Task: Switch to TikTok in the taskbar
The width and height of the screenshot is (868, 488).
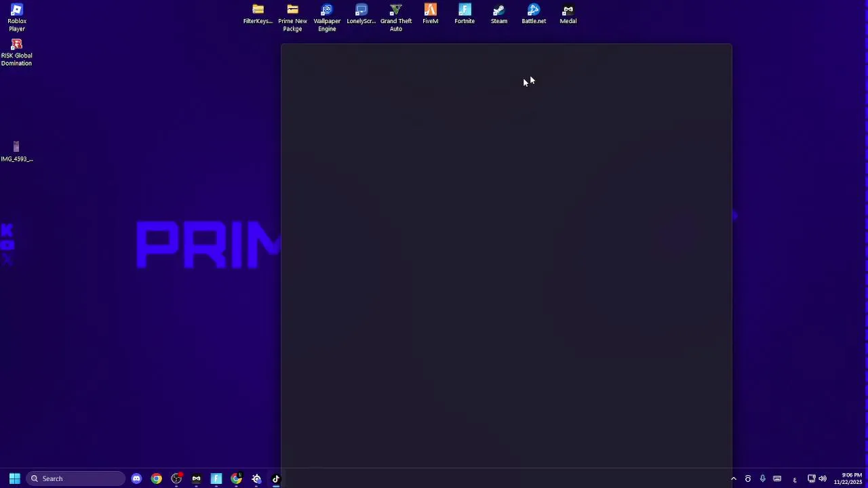Action: (276, 479)
